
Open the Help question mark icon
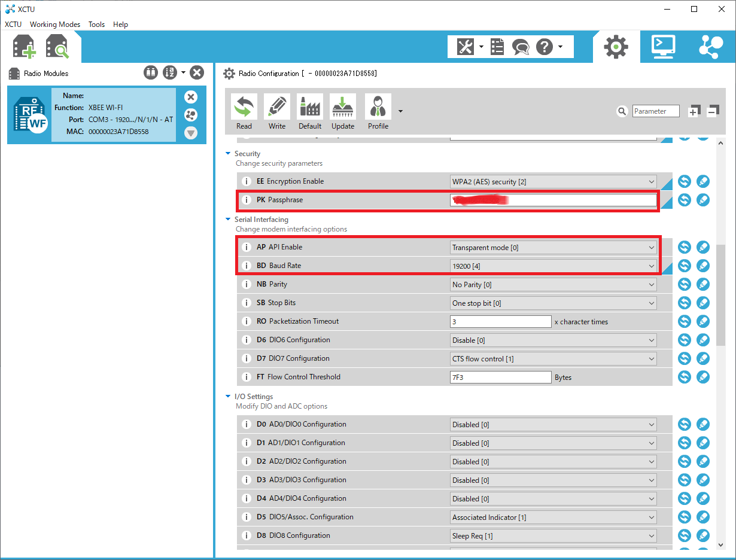click(x=544, y=47)
